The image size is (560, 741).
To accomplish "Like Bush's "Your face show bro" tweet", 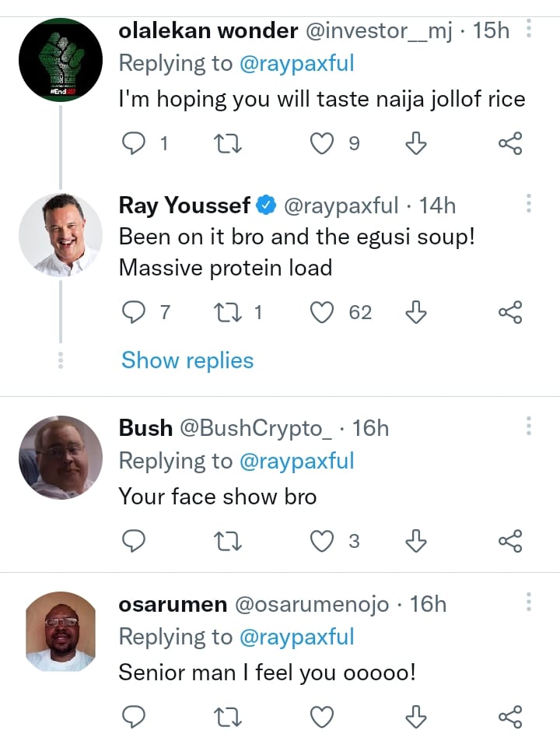I will point(322,541).
